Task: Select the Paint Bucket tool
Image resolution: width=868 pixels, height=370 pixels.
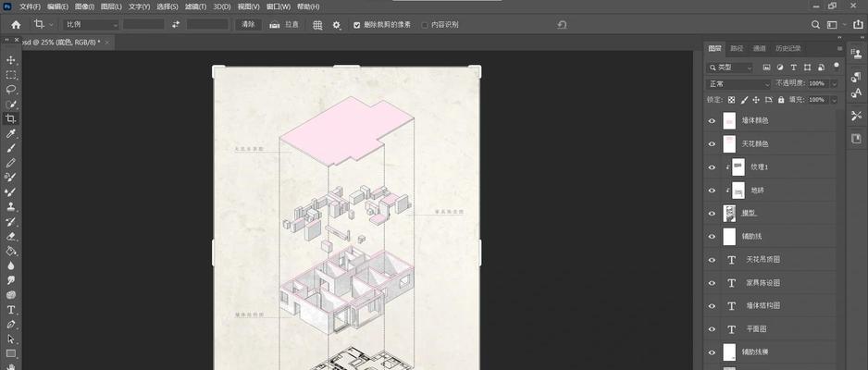Action: point(10,251)
